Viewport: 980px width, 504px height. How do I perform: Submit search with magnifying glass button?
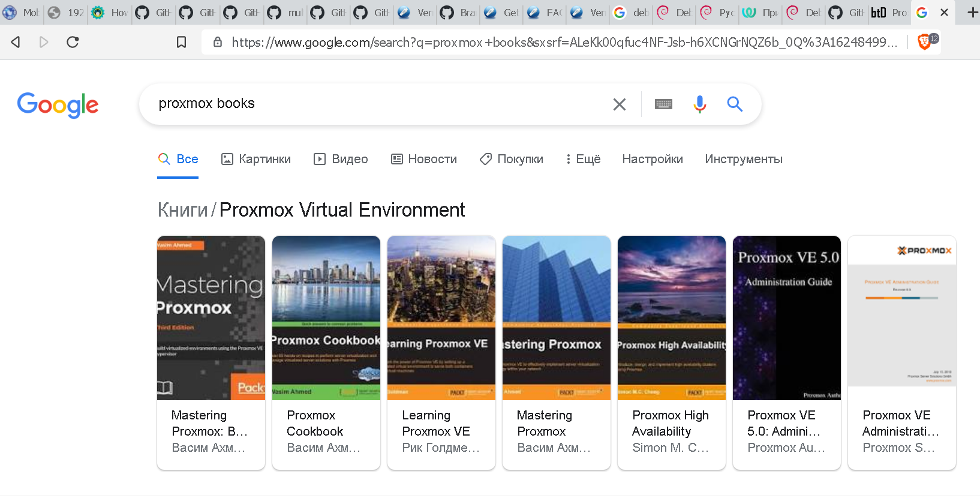tap(735, 104)
